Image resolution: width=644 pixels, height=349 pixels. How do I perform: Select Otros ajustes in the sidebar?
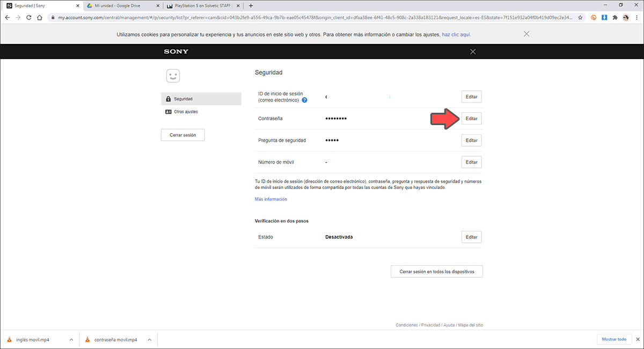pyautogui.click(x=186, y=112)
